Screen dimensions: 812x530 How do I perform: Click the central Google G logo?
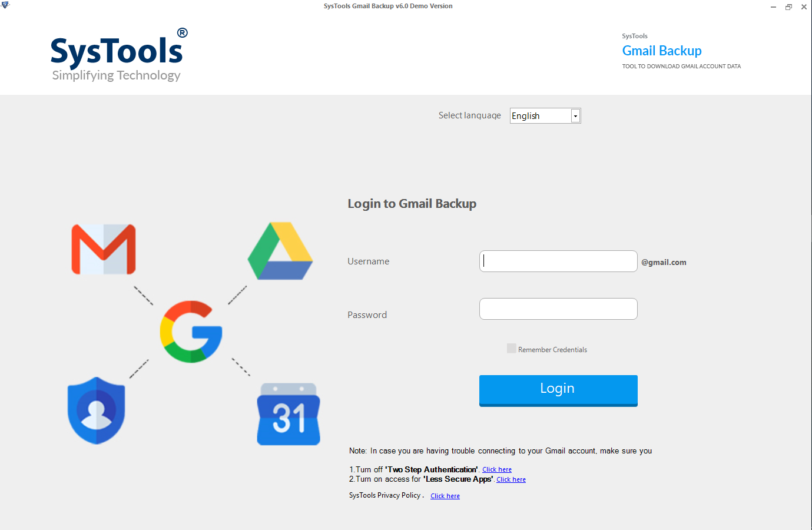click(191, 332)
